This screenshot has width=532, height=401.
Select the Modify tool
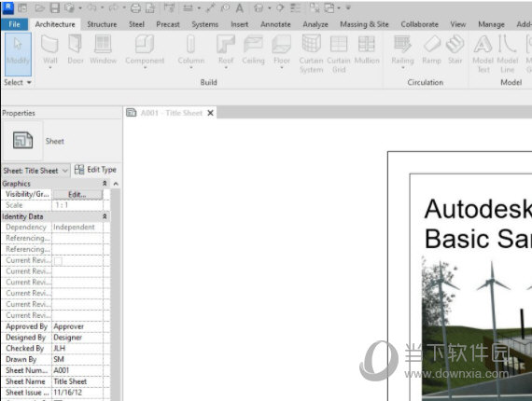click(x=18, y=54)
